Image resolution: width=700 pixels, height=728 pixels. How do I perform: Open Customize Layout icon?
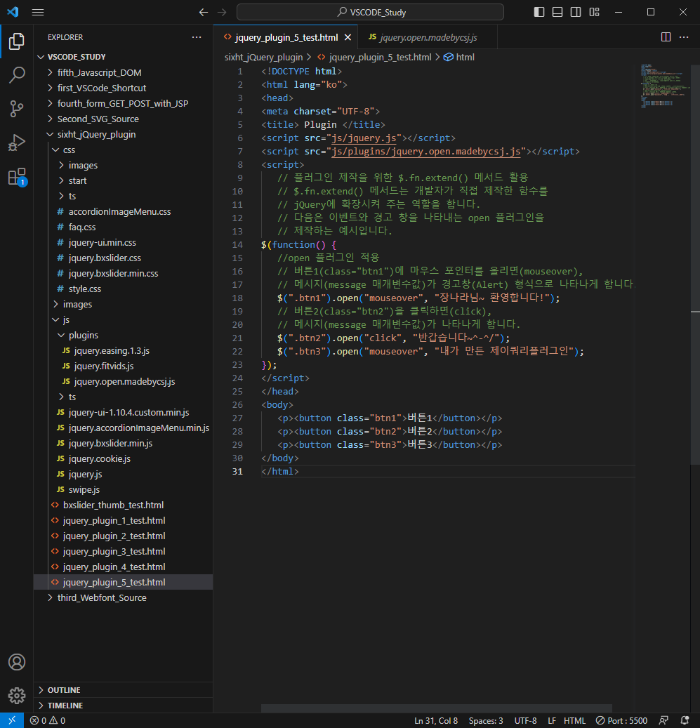pos(594,12)
